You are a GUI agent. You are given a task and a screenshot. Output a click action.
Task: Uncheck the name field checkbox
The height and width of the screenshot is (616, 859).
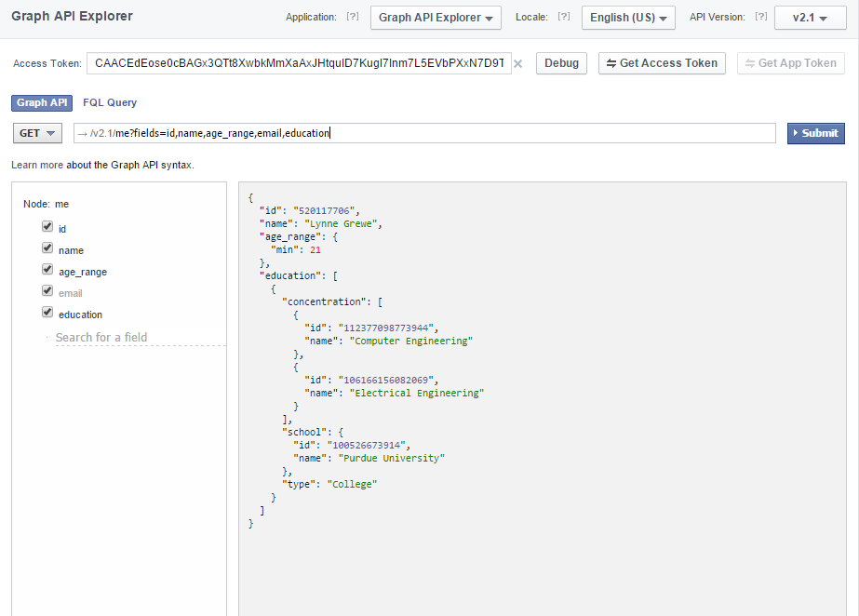[x=47, y=248]
